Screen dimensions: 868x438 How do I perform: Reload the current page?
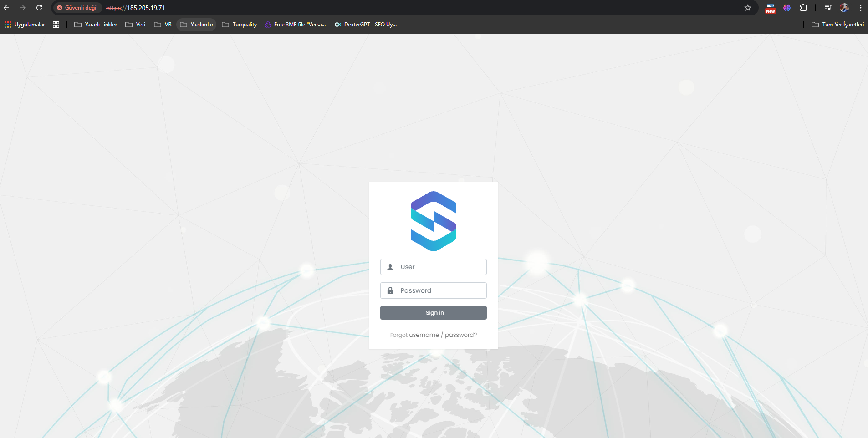pos(39,8)
